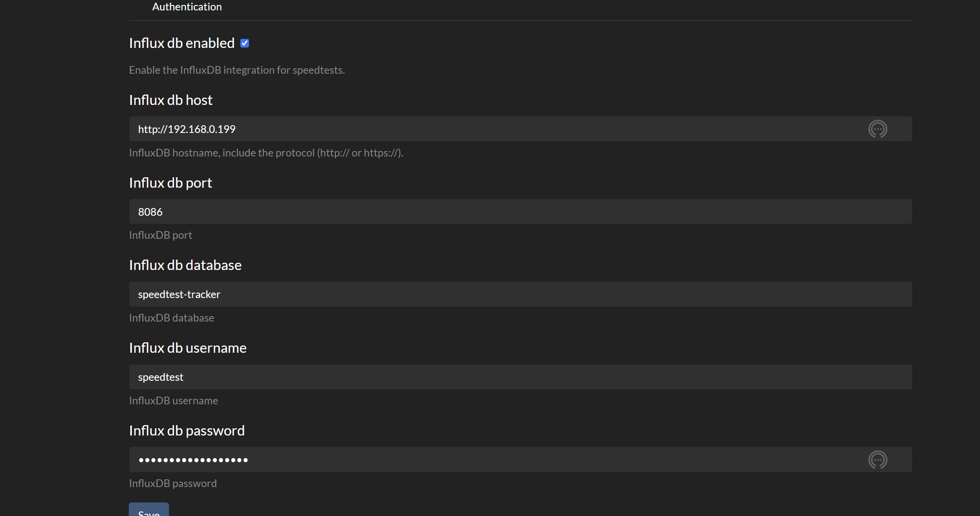Image resolution: width=980 pixels, height=516 pixels.
Task: Click the password manager icon in host field
Action: [877, 129]
